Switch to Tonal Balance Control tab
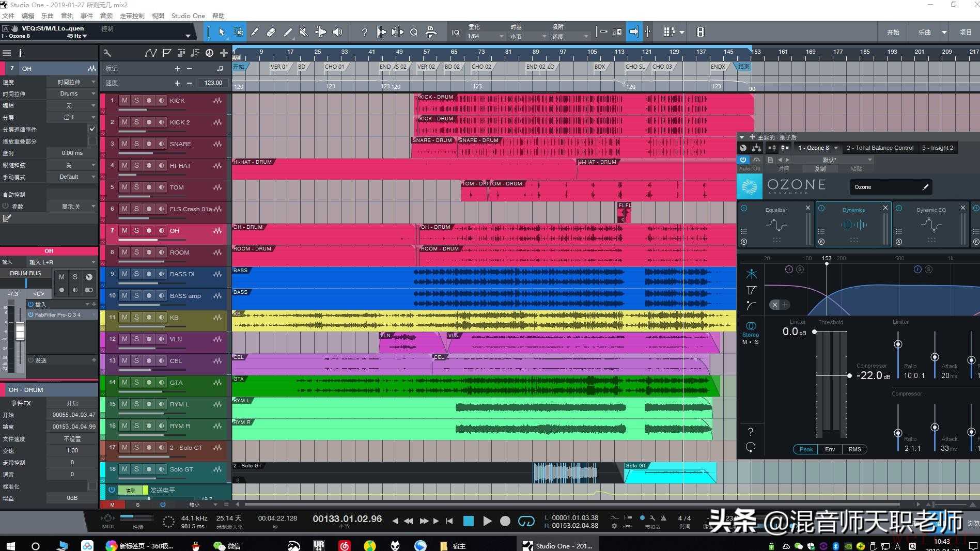The width and height of the screenshot is (980, 551). [x=879, y=148]
